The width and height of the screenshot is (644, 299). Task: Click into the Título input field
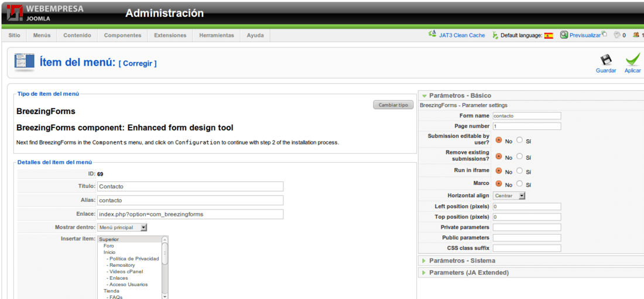(x=190, y=186)
